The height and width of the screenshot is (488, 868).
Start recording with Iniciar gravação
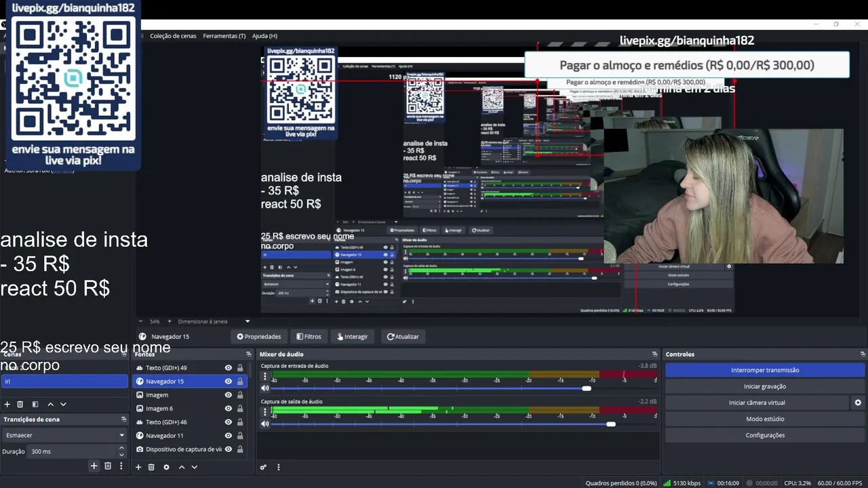(x=765, y=386)
